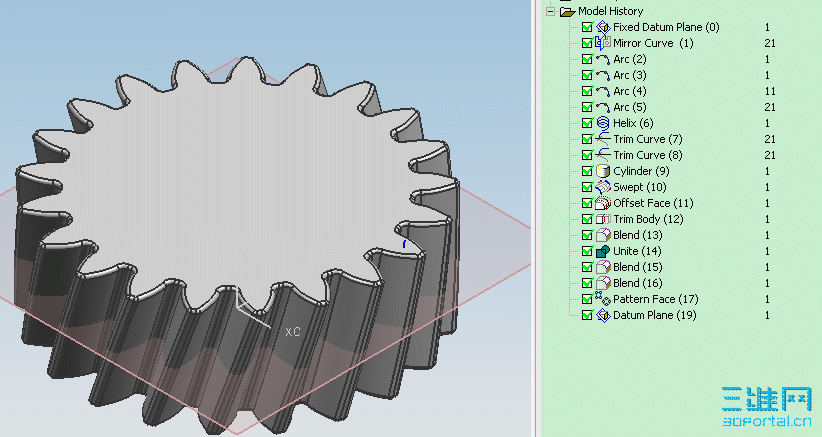Screen dimensions: 822x437
Task: Click the Datum Plane (19) icon
Action: (x=603, y=315)
